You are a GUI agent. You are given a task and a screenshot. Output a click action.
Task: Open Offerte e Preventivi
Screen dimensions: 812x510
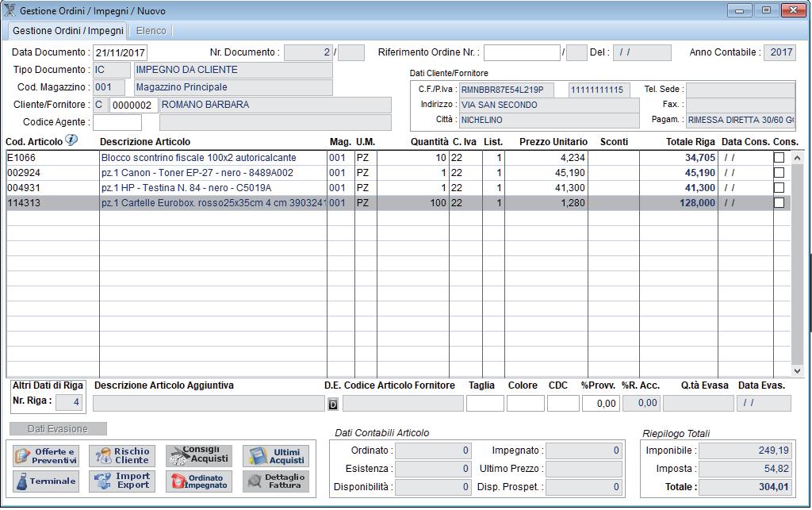pyautogui.click(x=46, y=456)
